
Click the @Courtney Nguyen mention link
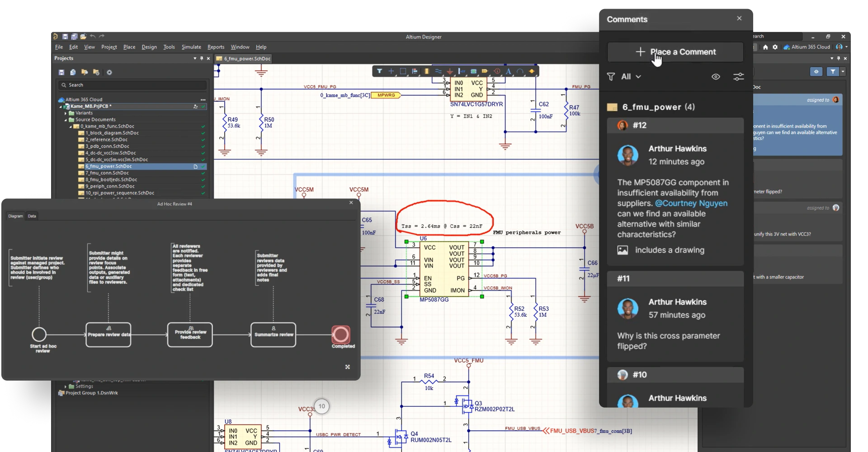tap(691, 203)
